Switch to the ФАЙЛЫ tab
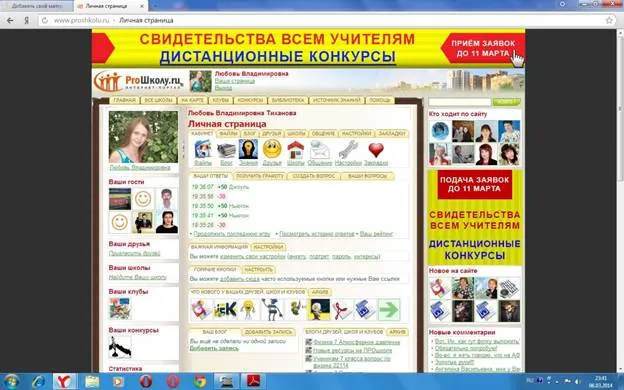Image resolution: width=624 pixels, height=390 pixels. pos(228,134)
